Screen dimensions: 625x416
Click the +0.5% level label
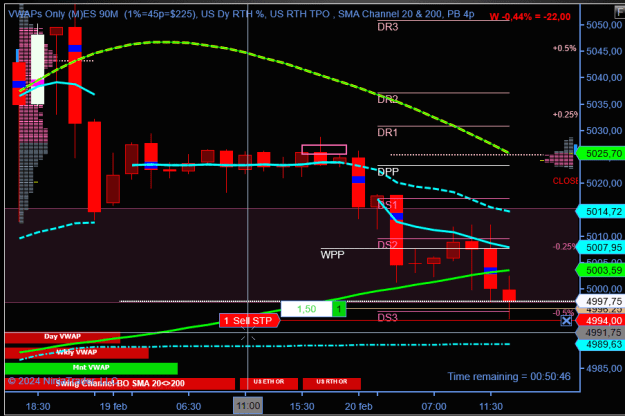564,48
